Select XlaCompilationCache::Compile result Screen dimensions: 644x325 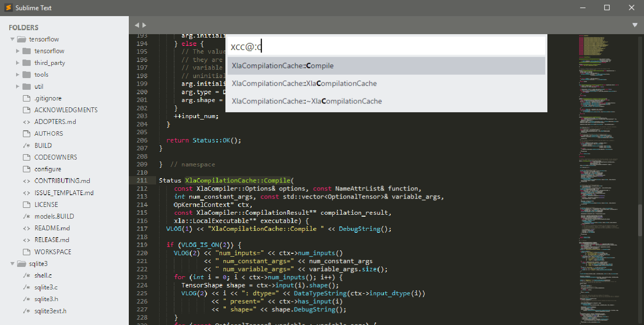(386, 66)
